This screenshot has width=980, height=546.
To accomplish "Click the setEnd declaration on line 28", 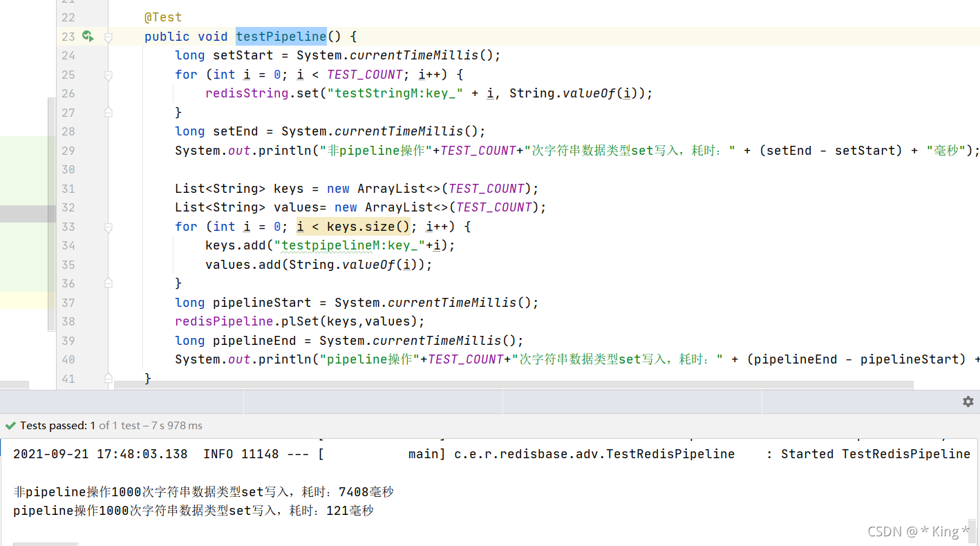I will tap(236, 131).
